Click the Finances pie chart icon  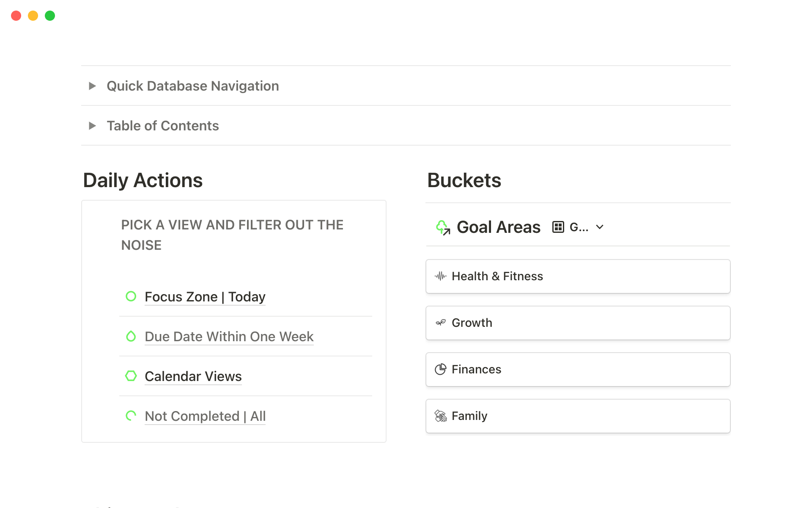[x=441, y=370]
